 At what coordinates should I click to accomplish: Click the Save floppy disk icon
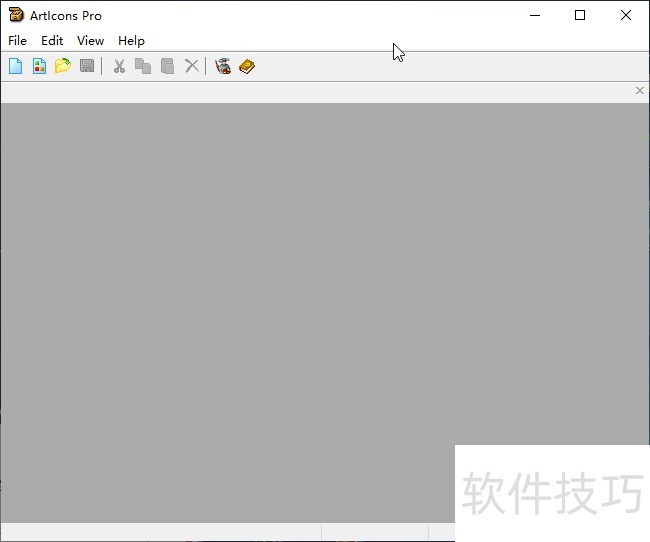click(x=87, y=66)
